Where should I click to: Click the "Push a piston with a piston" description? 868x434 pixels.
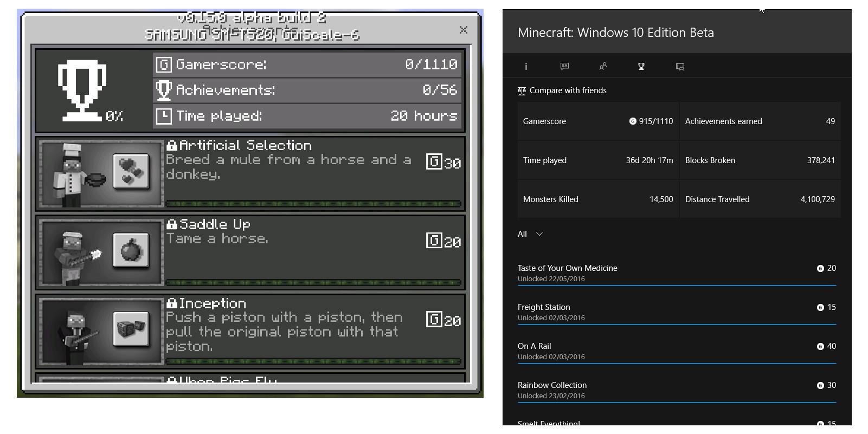pyautogui.click(x=285, y=332)
